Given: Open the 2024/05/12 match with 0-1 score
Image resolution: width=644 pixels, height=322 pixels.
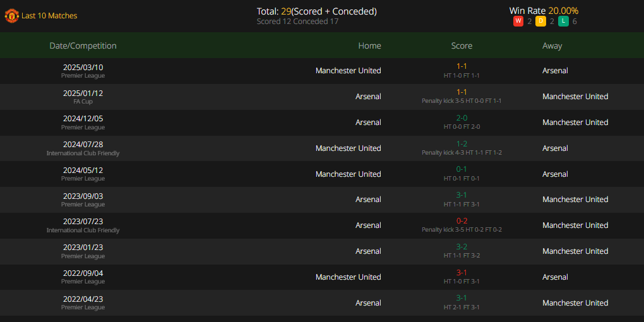Looking at the screenshot, I should click(x=322, y=174).
